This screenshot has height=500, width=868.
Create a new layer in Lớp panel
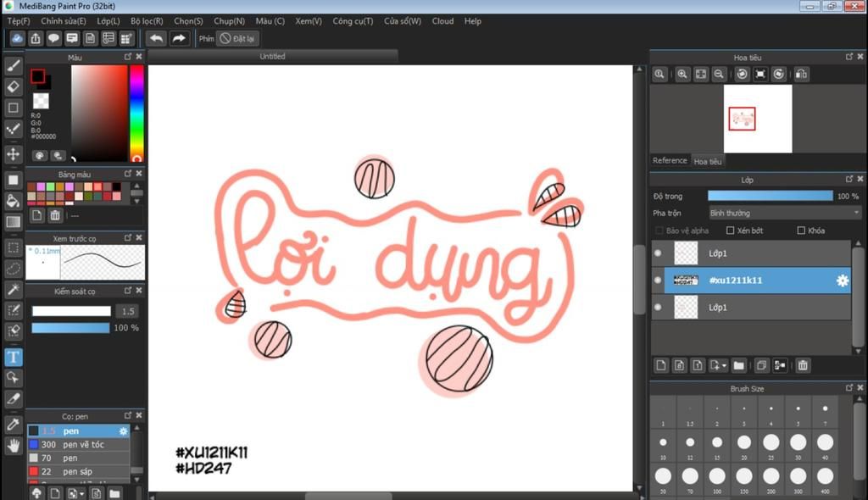coord(661,365)
